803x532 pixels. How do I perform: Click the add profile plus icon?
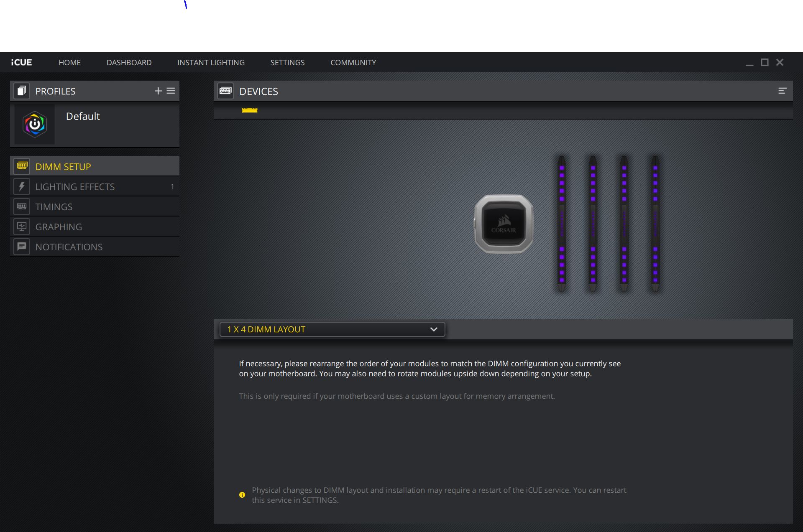[x=158, y=91]
